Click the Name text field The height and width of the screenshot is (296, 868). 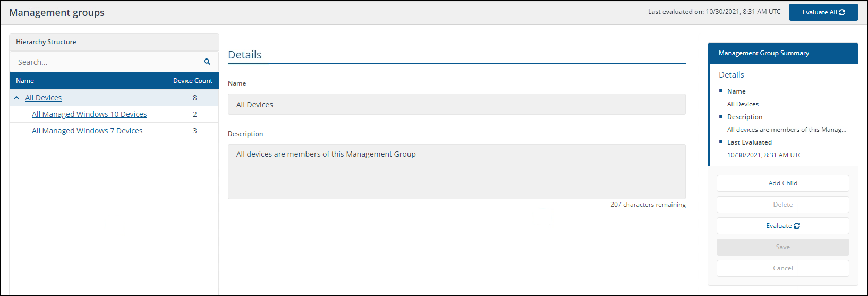(456, 105)
